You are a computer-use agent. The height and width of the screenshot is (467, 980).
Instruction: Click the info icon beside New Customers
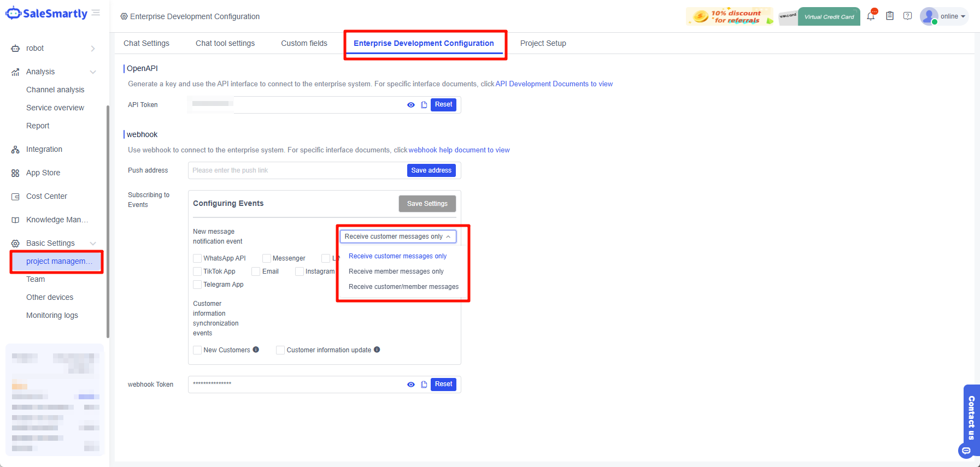[x=256, y=350]
